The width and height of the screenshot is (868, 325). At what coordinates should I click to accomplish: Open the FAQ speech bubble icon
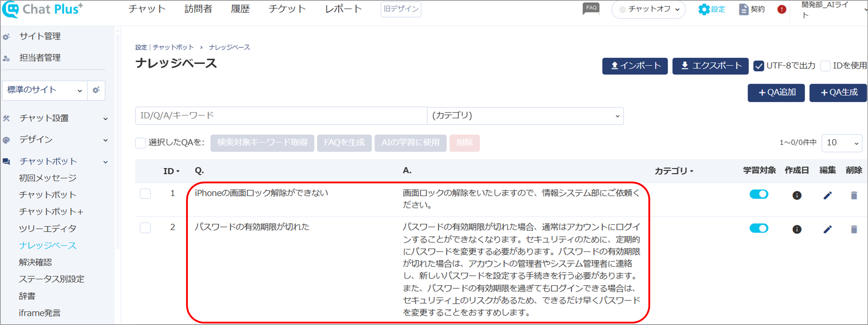pyautogui.click(x=591, y=8)
